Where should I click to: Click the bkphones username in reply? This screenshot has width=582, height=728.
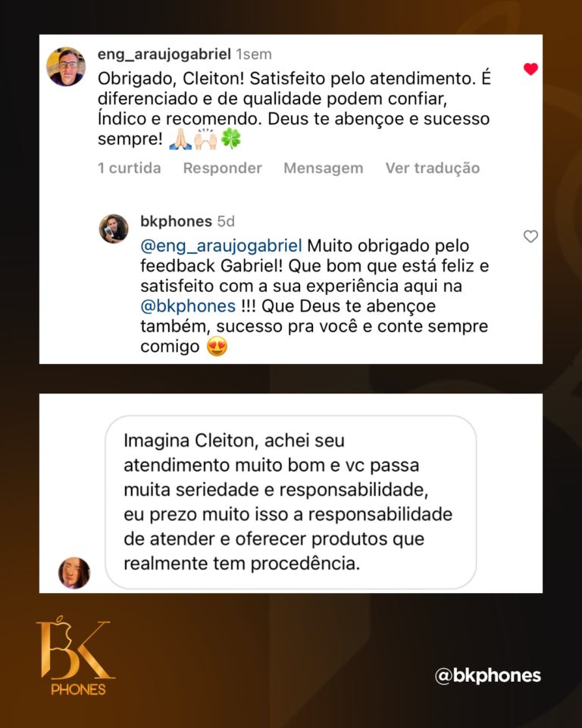[x=177, y=221]
